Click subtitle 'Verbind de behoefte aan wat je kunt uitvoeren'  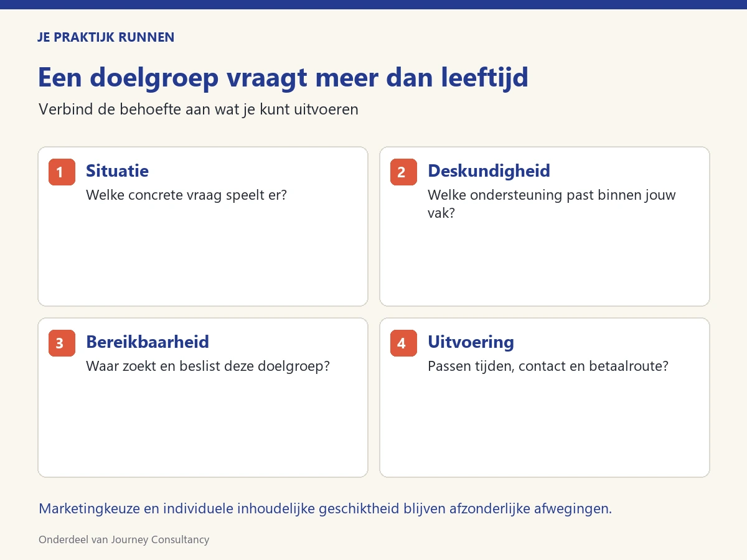pos(198,110)
